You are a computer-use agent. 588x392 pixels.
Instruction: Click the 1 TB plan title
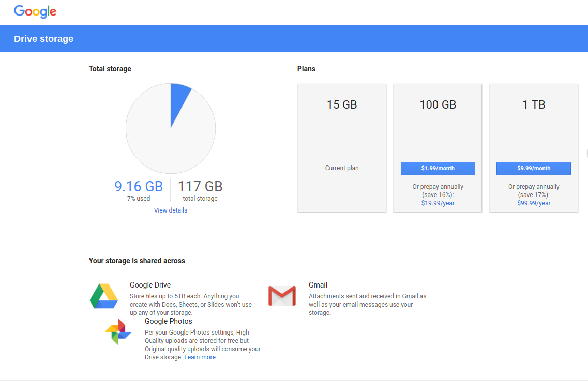(534, 105)
